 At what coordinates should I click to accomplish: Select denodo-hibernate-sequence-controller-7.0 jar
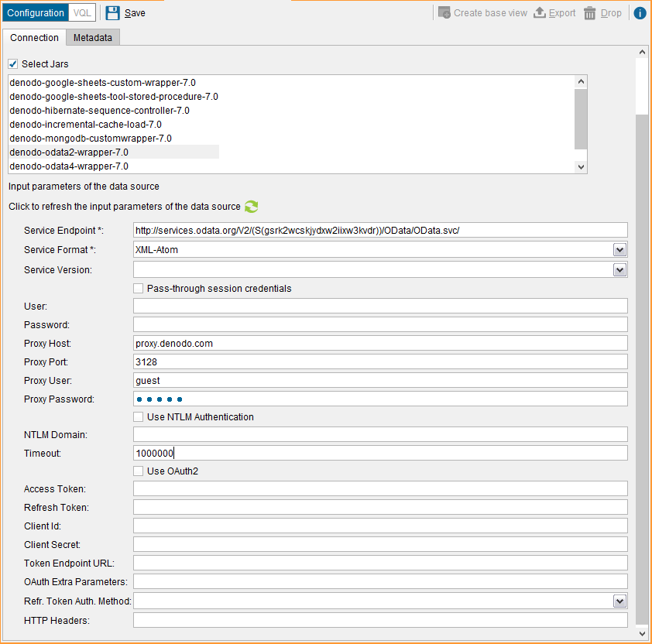[99, 111]
